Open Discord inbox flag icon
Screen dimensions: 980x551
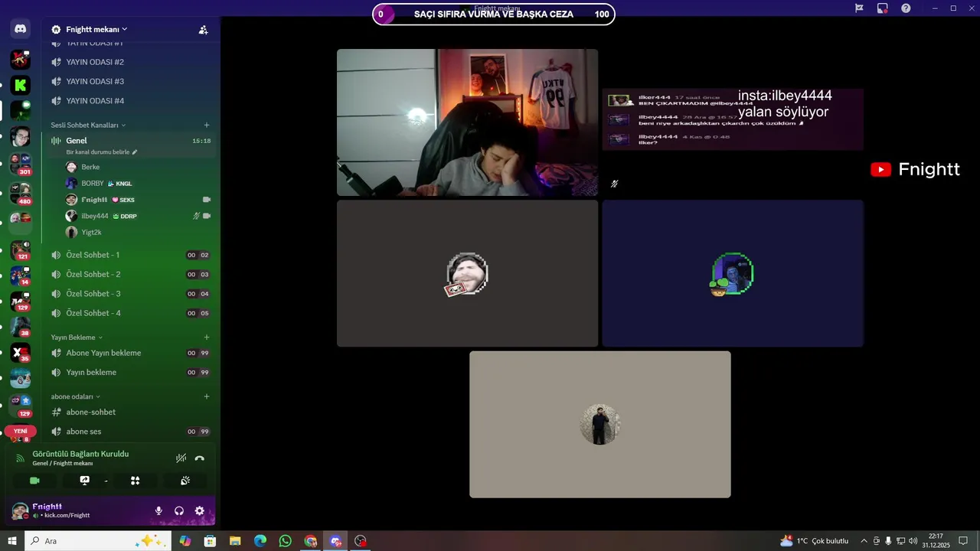tap(859, 8)
